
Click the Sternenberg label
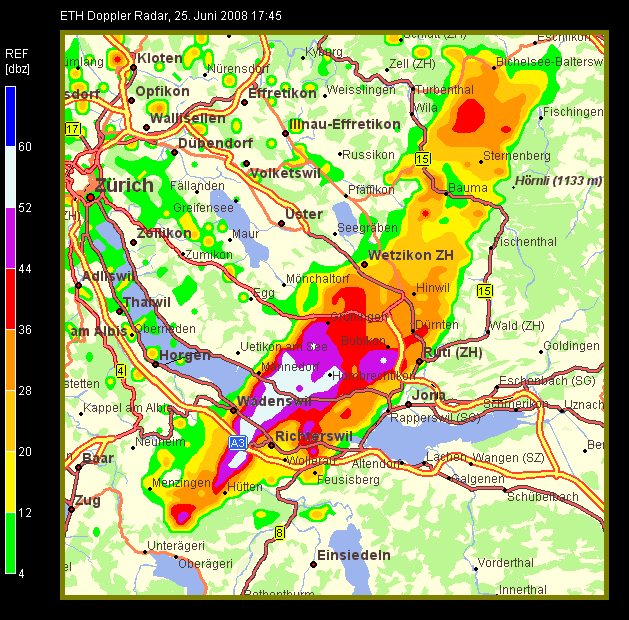point(517,156)
